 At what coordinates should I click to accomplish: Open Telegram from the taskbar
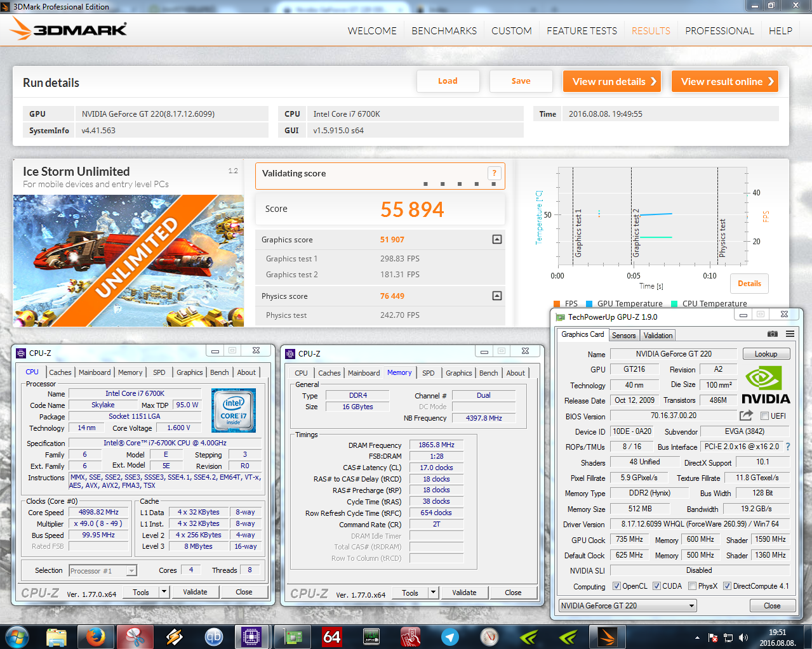[450, 636]
